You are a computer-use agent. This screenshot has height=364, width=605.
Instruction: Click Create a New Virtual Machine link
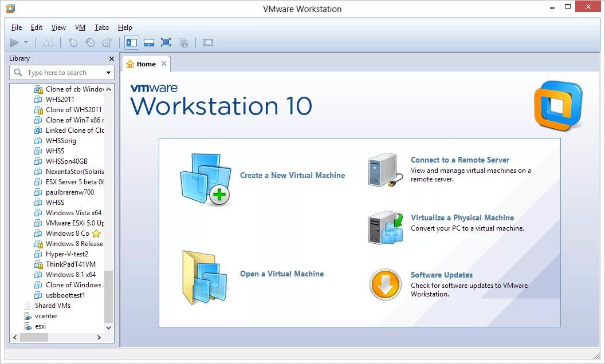pyautogui.click(x=292, y=175)
